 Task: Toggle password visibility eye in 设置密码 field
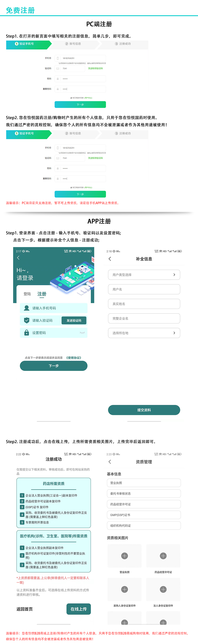[82, 333]
